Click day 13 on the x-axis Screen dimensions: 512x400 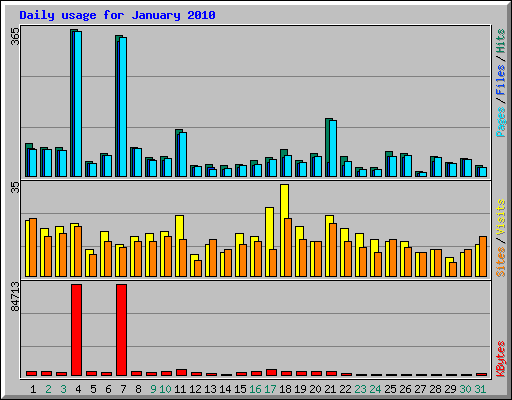[x=210, y=389]
